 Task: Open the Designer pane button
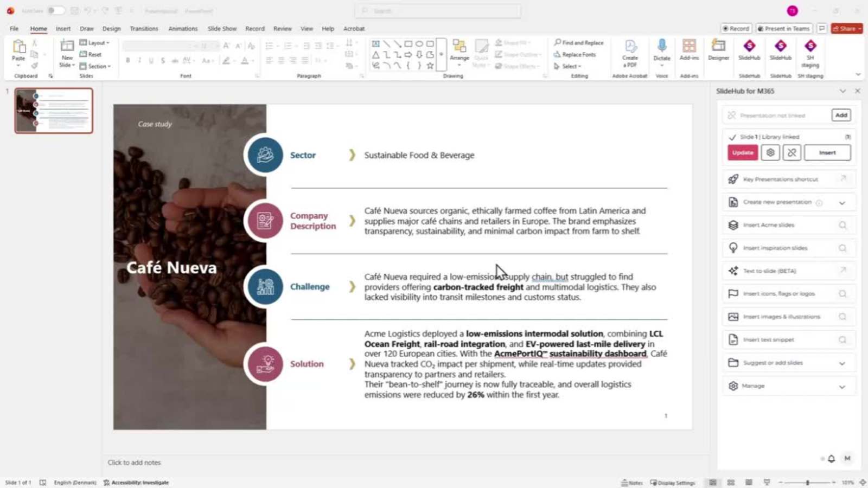point(718,50)
